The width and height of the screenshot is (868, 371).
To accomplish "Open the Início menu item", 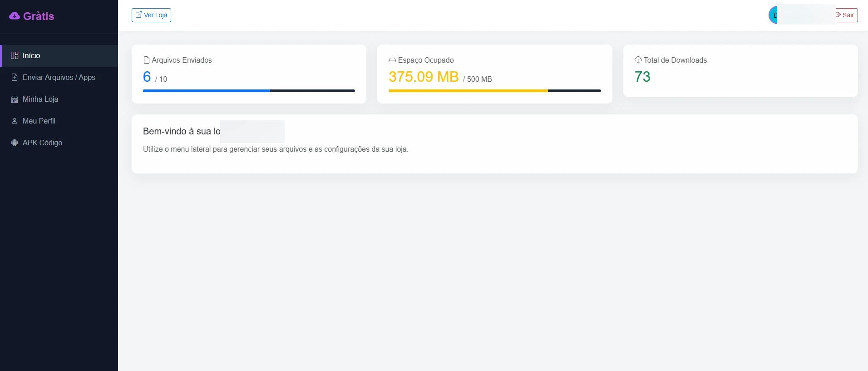I will pyautogui.click(x=59, y=55).
